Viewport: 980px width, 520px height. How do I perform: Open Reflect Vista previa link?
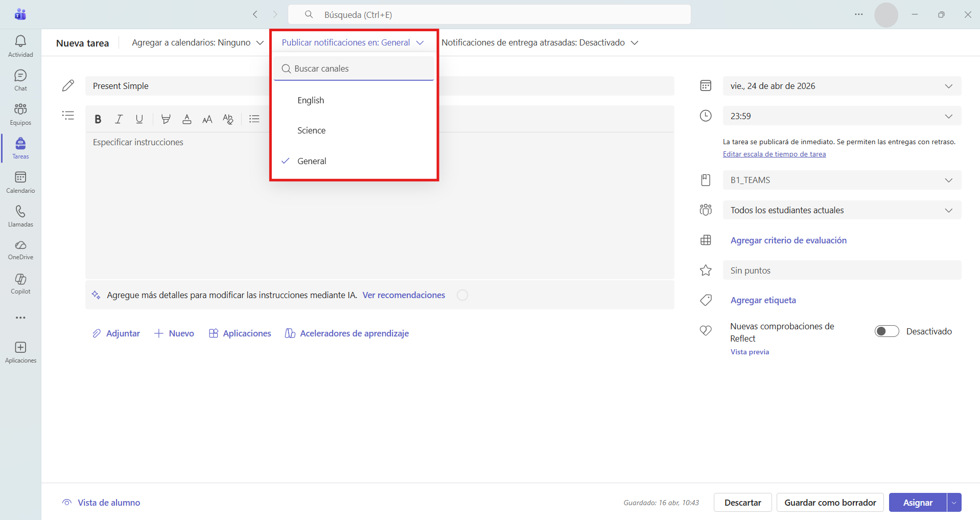point(750,352)
